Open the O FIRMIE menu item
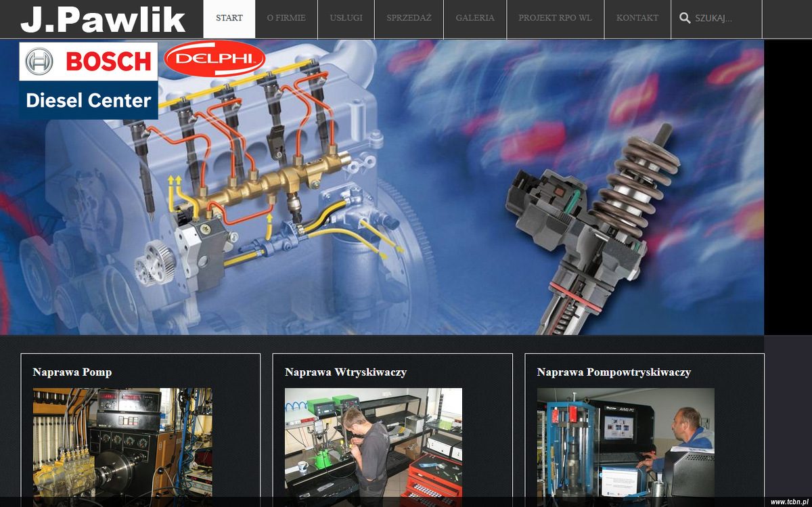This screenshot has height=507, width=812. pos(286,18)
